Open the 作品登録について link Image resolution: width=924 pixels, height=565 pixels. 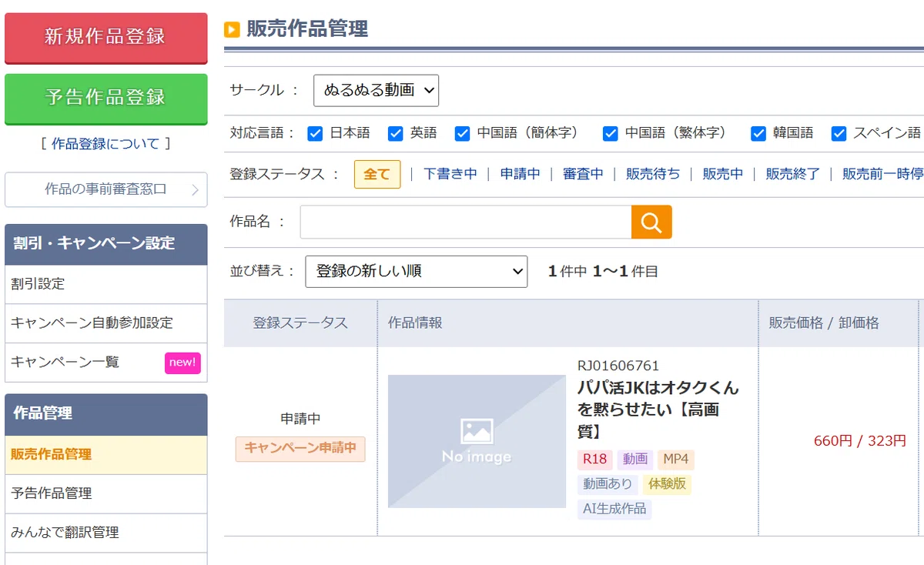(105, 144)
